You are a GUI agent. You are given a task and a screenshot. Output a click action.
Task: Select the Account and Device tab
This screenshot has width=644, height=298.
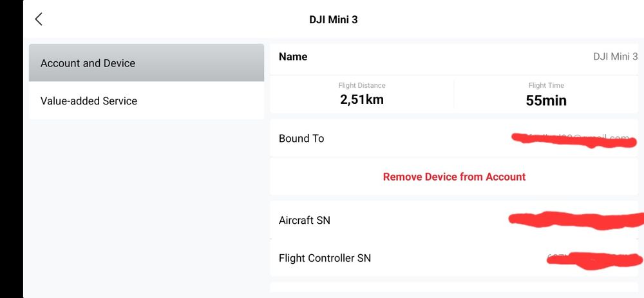point(146,63)
